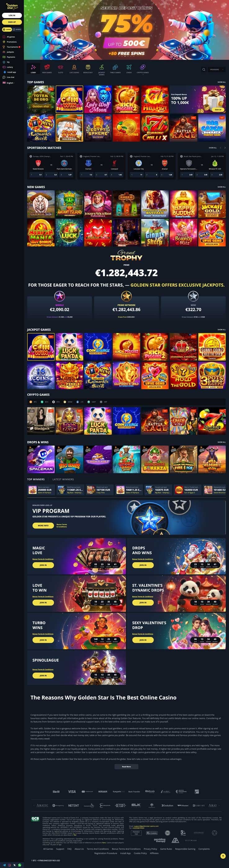
Task: Switch the Casino/Sports toggle to Sports
Action: [x=17, y=29]
